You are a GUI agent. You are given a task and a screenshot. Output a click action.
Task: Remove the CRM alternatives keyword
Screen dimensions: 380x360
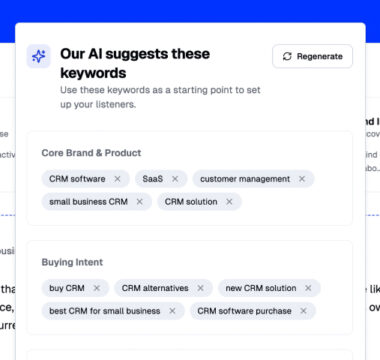(200, 288)
